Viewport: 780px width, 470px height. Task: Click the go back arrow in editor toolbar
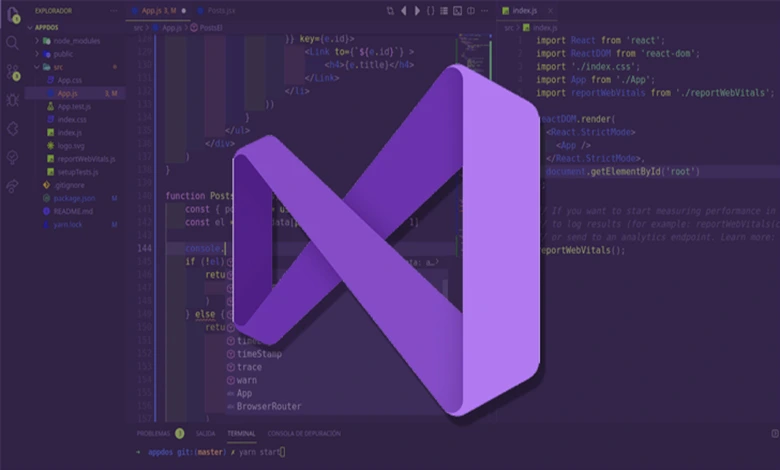pos(402,11)
